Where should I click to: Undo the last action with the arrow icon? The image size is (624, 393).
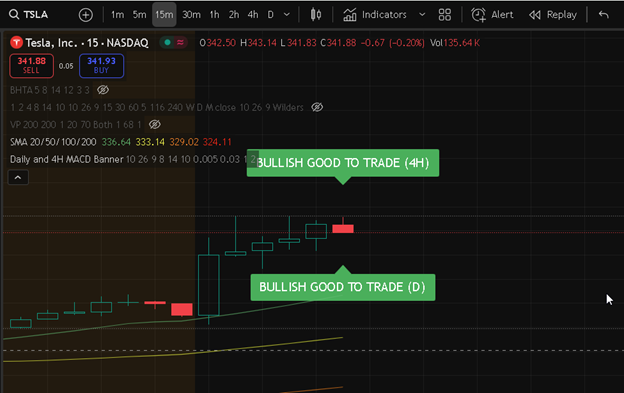tap(604, 15)
